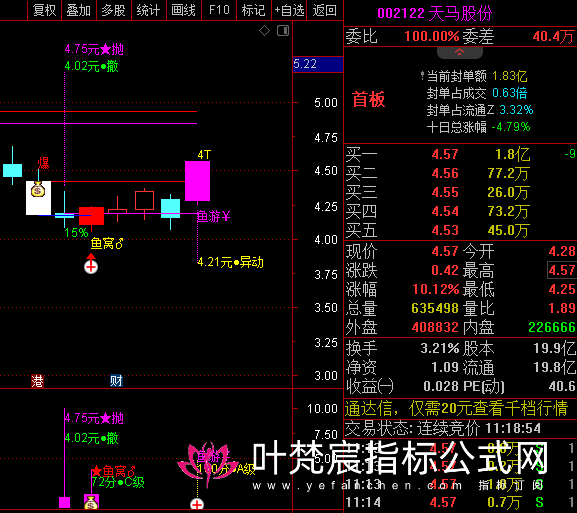The image size is (577, 513).
Task: Click the money bag icon on the white candle
Action: pos(38,190)
